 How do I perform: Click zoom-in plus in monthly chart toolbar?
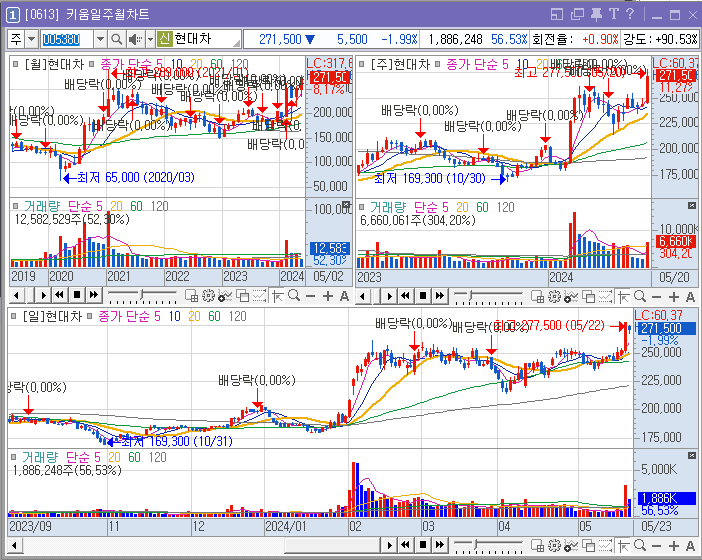click(328, 296)
